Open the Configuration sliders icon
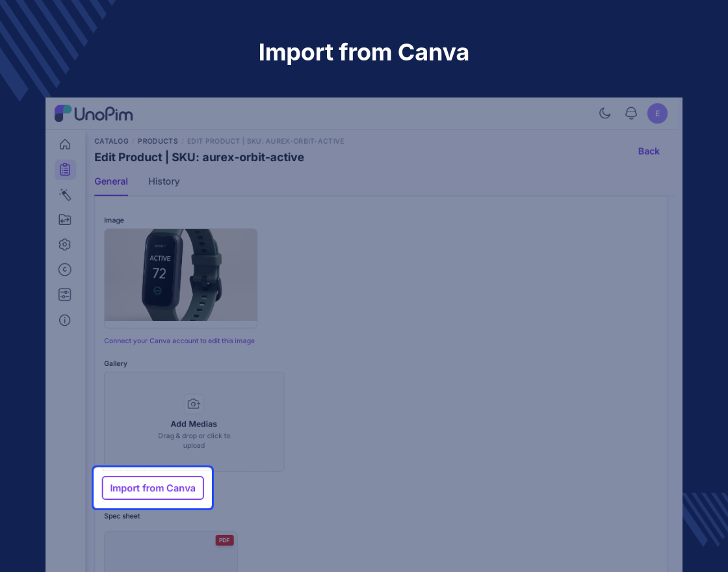Image resolution: width=728 pixels, height=572 pixels. (x=65, y=295)
